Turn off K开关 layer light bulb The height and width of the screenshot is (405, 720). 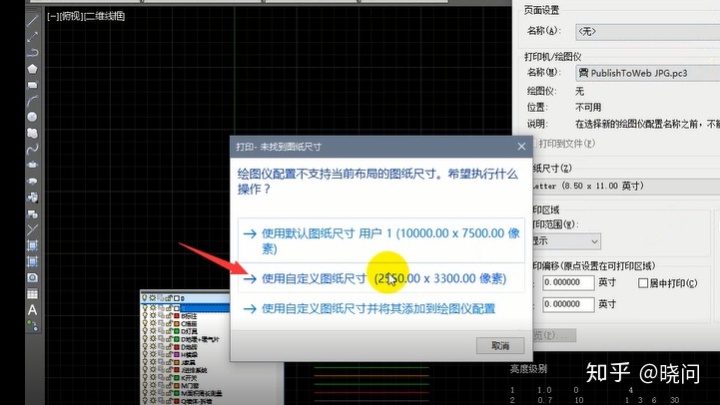[145, 377]
